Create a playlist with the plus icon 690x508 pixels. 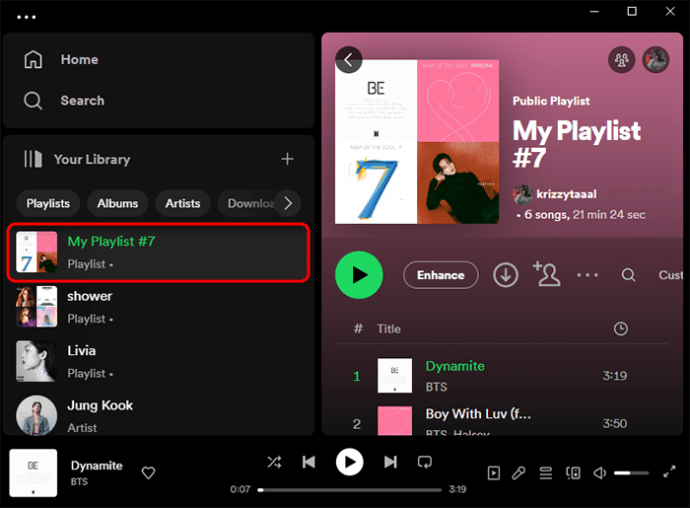[x=287, y=159]
